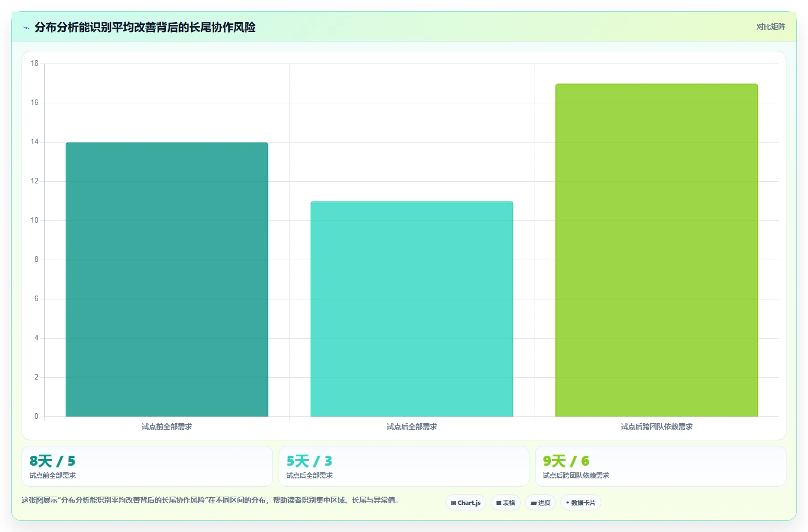
Task: Click the green 试点后跨团队依赖需求 bar
Action: coord(657,250)
